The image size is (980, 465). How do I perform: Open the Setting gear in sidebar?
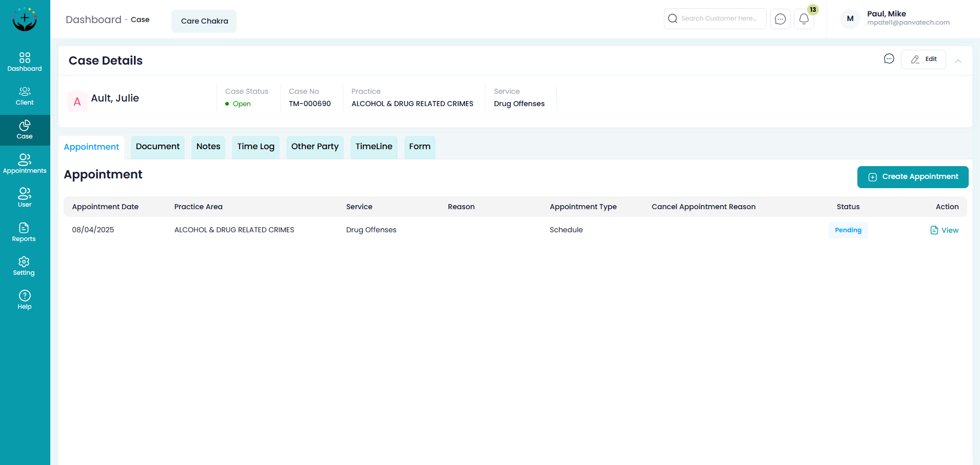click(x=24, y=266)
